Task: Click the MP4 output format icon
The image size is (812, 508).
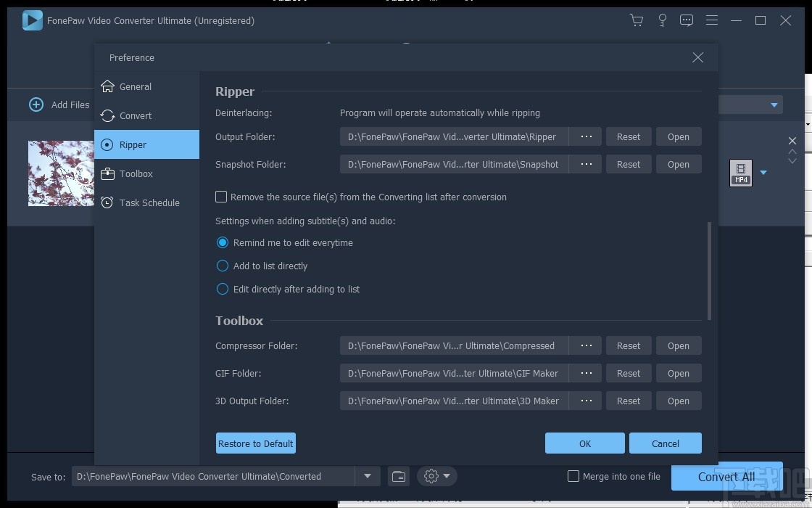Action: point(740,173)
